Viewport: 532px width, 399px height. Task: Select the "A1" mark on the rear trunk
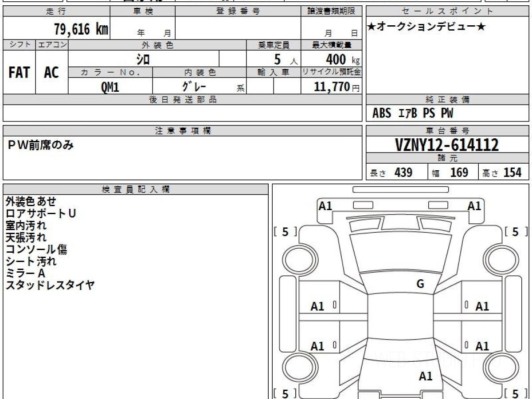pos(426,376)
